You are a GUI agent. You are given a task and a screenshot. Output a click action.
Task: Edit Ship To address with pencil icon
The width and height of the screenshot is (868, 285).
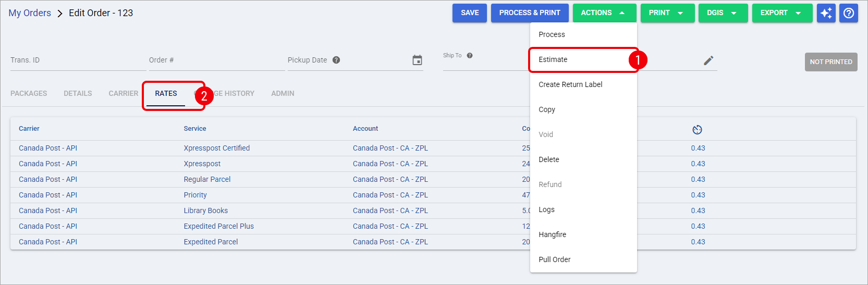(708, 60)
